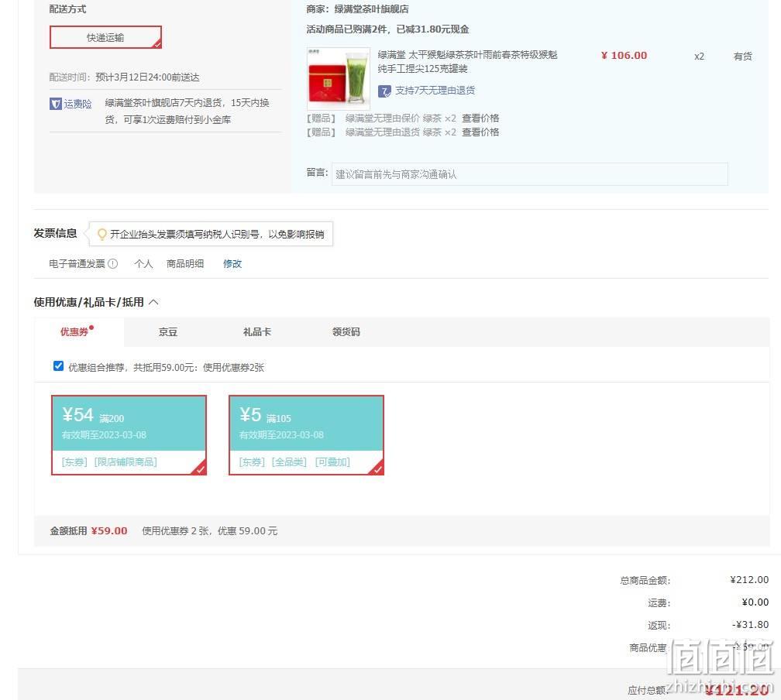
Task: Click the x2 quantity text
Action: click(700, 57)
